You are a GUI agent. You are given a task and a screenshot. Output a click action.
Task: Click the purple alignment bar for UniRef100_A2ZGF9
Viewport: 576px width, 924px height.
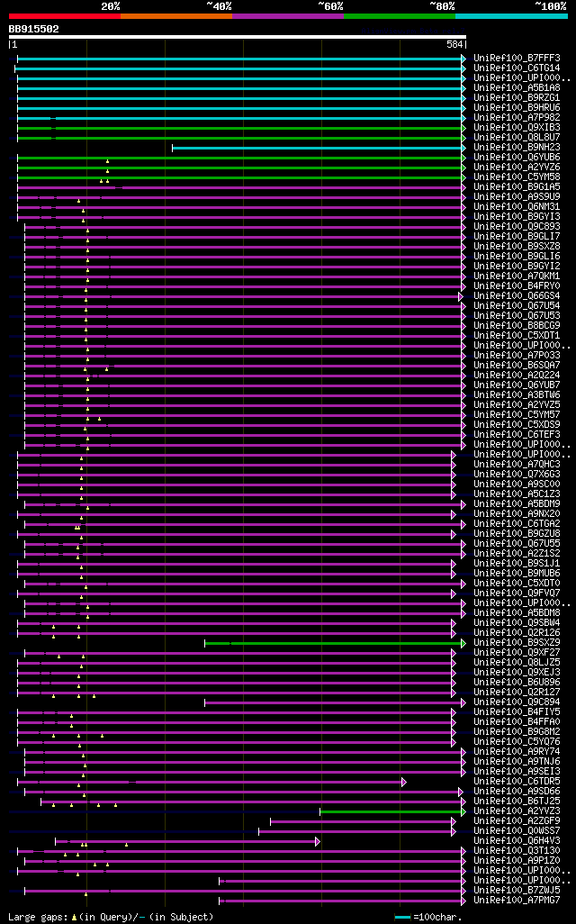(363, 822)
